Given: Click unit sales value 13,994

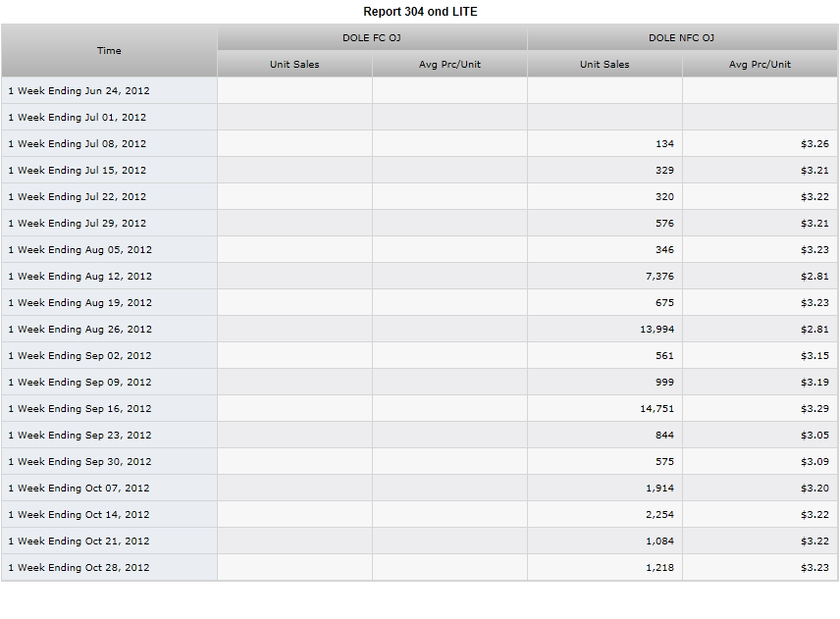Looking at the screenshot, I should click(657, 329).
